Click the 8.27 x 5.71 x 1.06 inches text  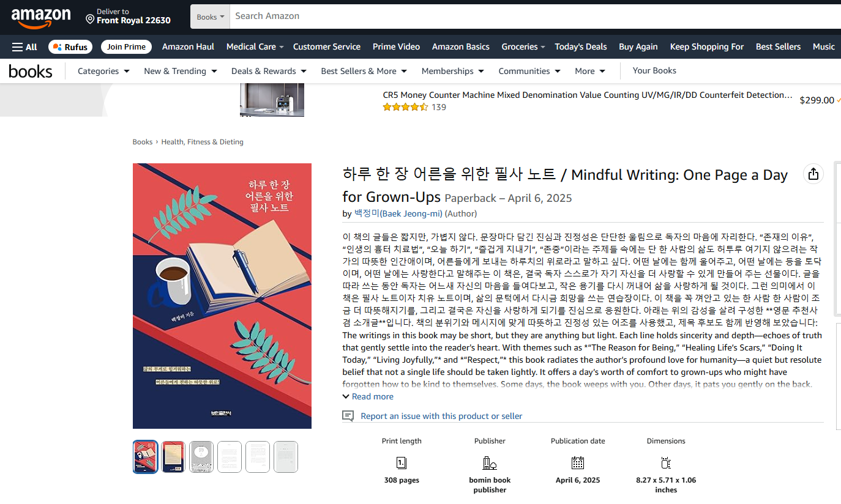click(x=666, y=485)
